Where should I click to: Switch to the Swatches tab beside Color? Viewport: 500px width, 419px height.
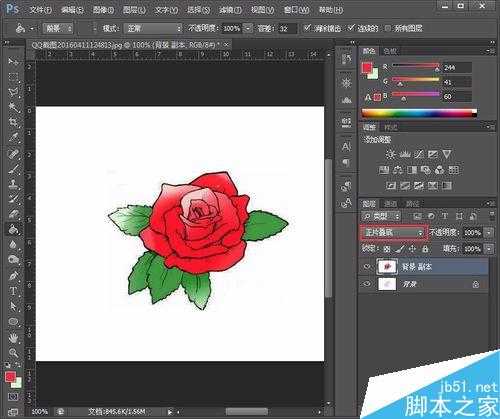390,51
